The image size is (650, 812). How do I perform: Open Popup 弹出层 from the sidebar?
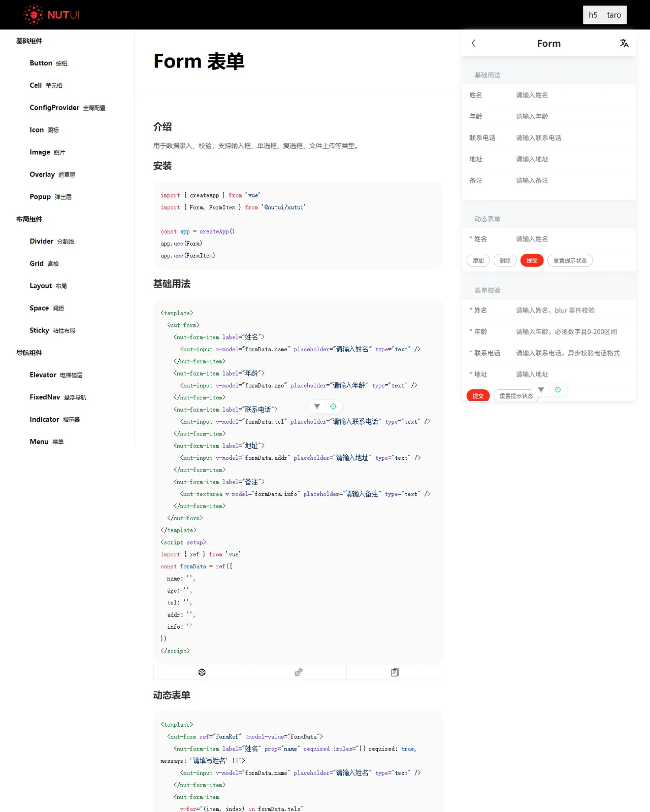point(50,197)
